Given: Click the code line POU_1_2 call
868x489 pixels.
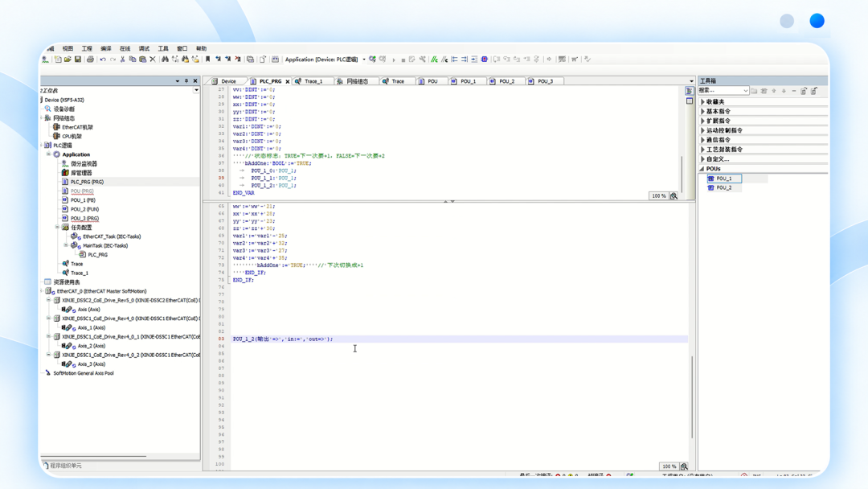Looking at the screenshot, I should pyautogui.click(x=283, y=339).
